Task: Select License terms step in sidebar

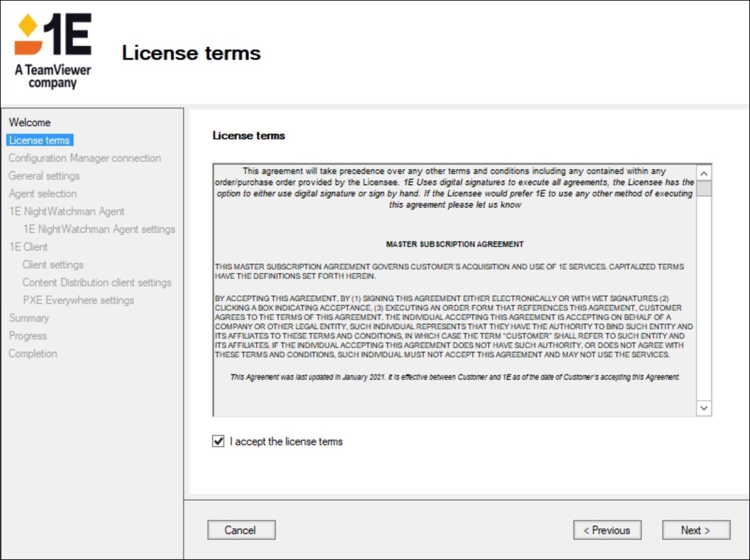Action: click(39, 140)
